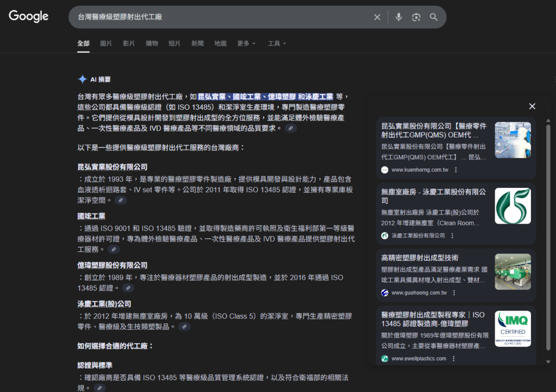
Task: Open more options for 泳慶工業股份有限公司 result
Action: pyautogui.click(x=452, y=236)
